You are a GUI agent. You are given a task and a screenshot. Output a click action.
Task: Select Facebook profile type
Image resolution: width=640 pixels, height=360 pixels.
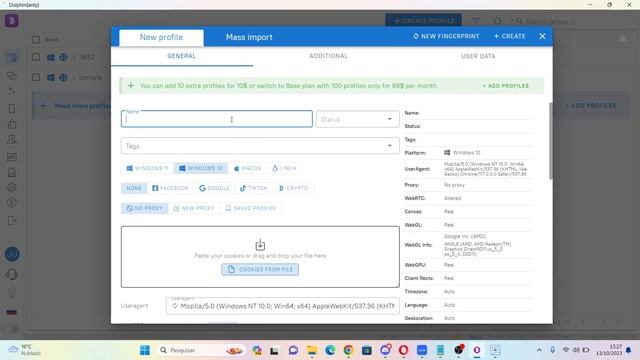pos(170,188)
